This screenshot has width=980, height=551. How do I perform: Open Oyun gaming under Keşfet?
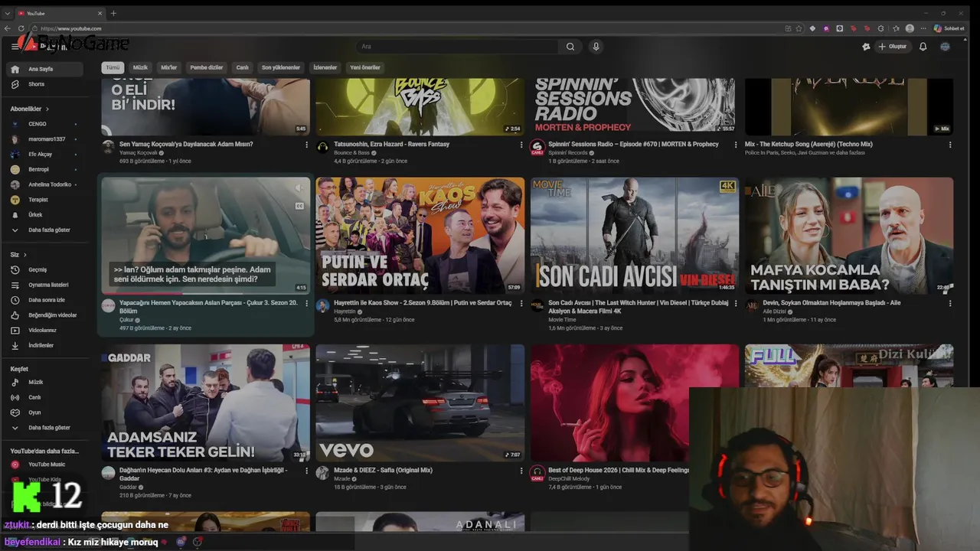(45, 412)
